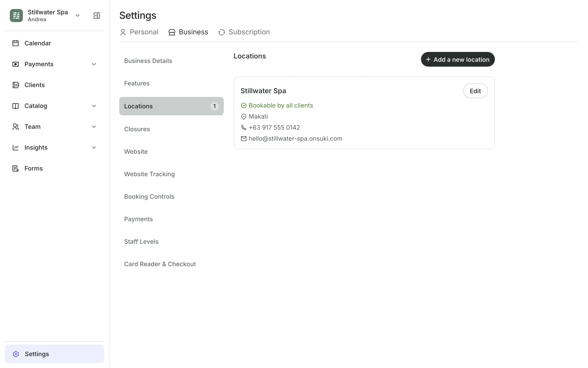Image resolution: width=588 pixels, height=368 pixels.
Task: Click the Subscription refresh icon
Action: (222, 32)
